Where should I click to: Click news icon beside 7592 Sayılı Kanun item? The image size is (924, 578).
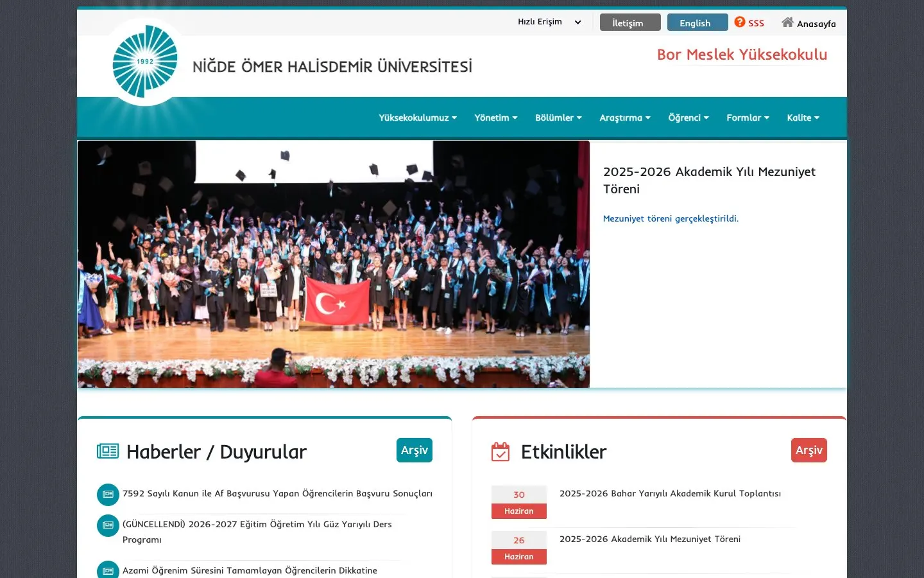pos(108,495)
